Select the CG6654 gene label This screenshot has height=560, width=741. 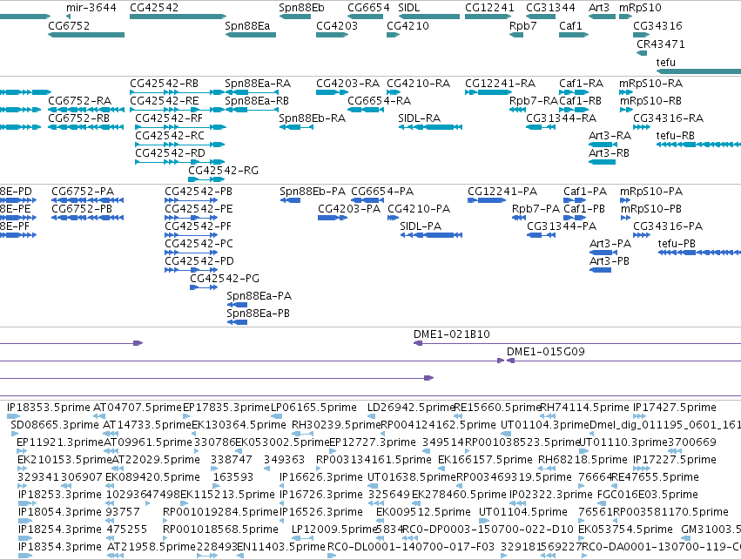click(368, 8)
